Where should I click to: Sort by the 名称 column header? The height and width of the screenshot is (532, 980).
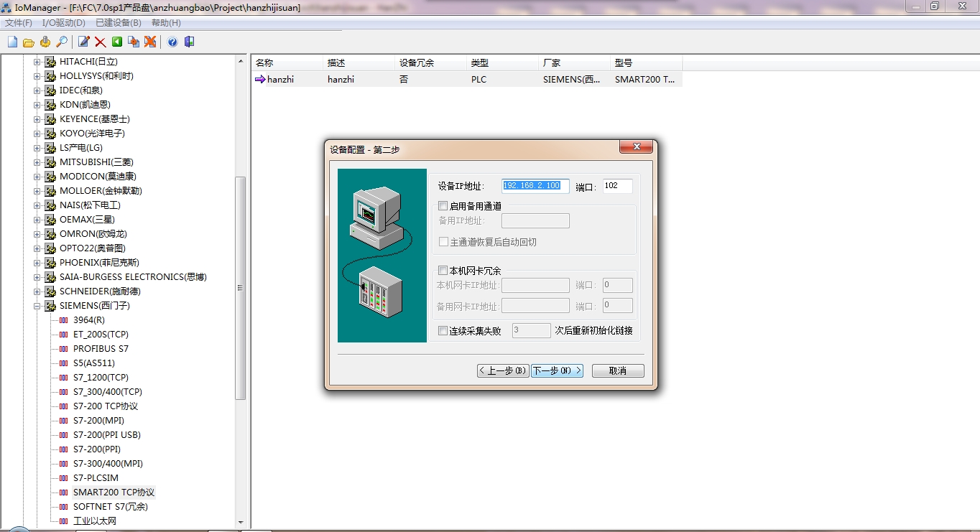click(x=287, y=63)
